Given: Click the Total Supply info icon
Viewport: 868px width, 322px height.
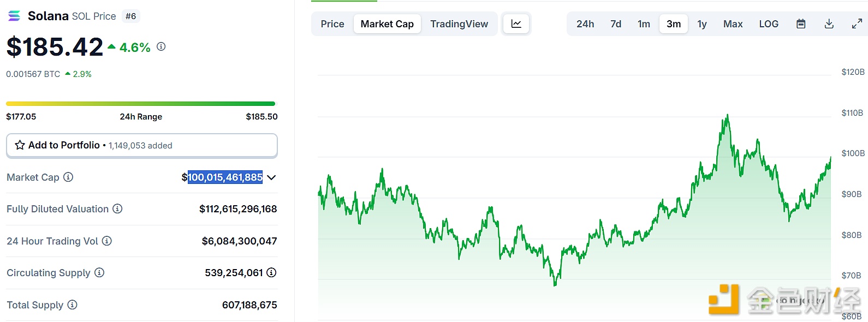Looking at the screenshot, I should (72, 305).
